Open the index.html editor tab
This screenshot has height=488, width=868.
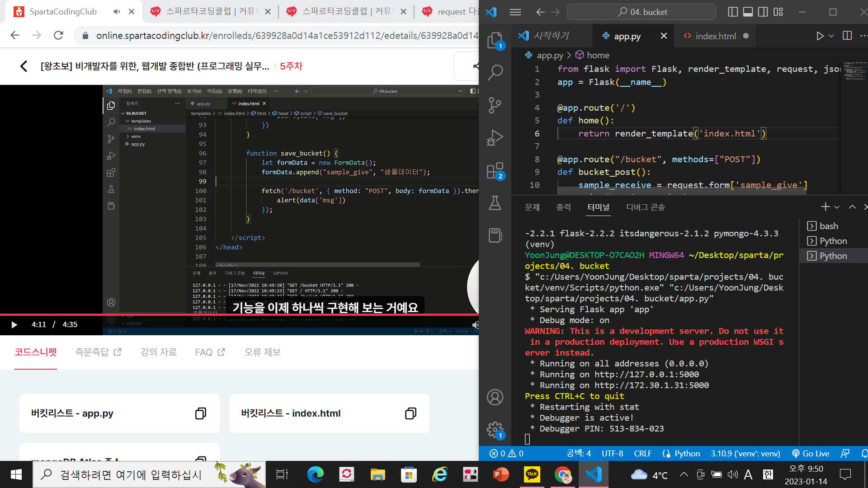(716, 36)
